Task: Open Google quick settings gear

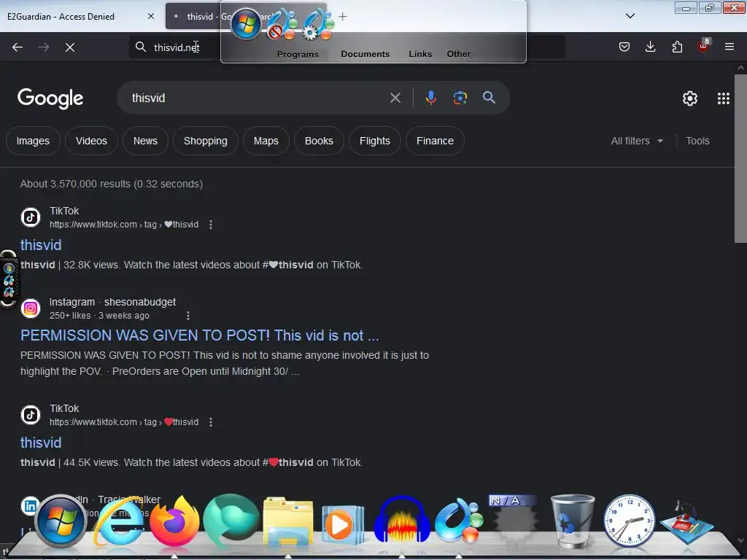Action: (x=690, y=98)
